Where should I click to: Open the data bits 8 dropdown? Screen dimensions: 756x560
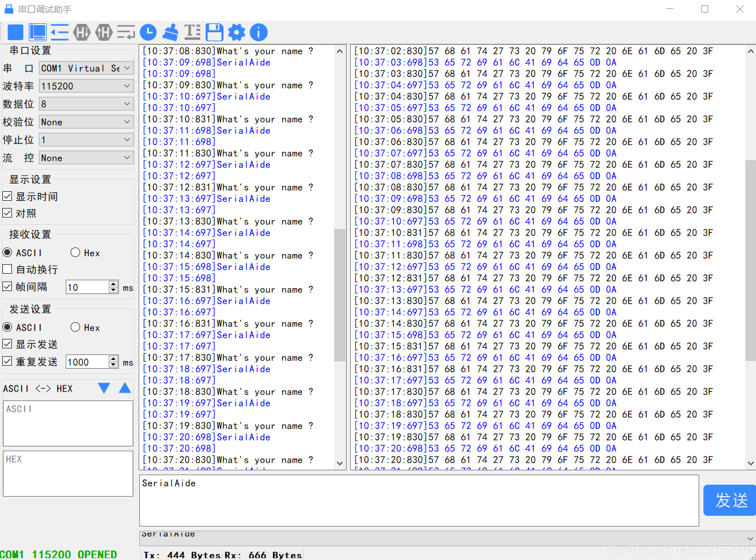pos(86,104)
